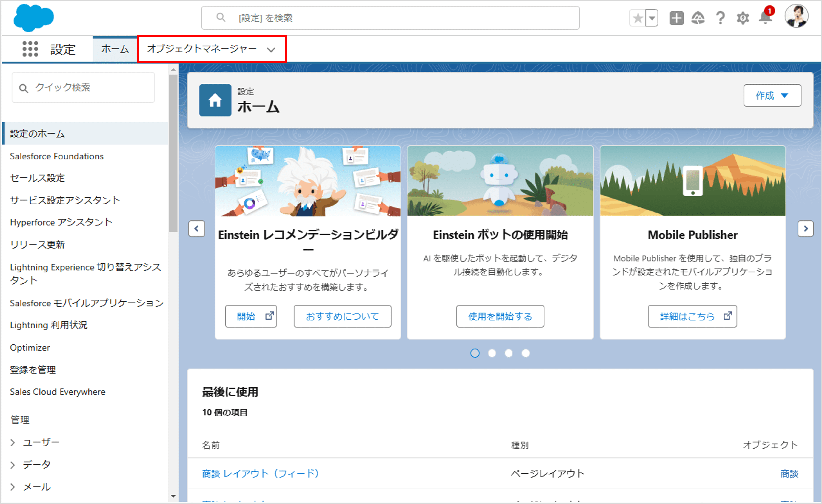Expand the オブジェクトマネージャー tab chevron

tap(271, 50)
